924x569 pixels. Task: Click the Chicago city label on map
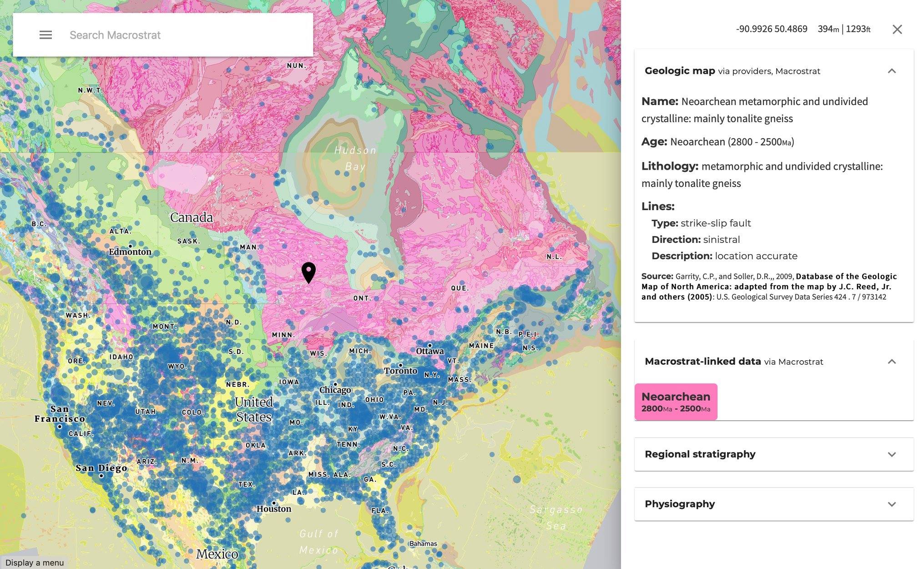pos(335,390)
